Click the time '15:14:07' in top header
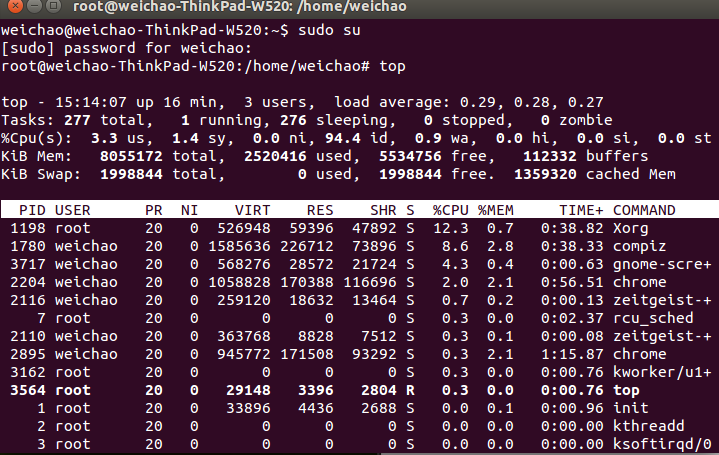Image resolution: width=719 pixels, height=455 pixels. click(x=91, y=102)
